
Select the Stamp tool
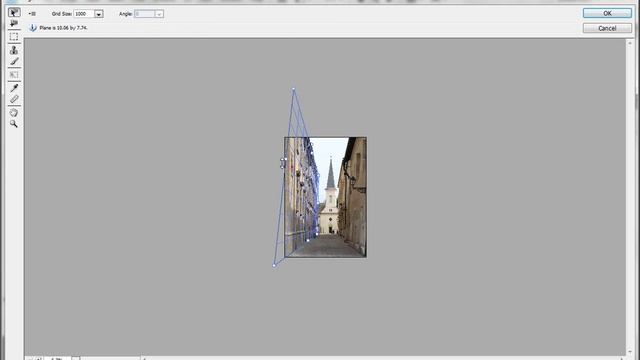tap(14, 50)
